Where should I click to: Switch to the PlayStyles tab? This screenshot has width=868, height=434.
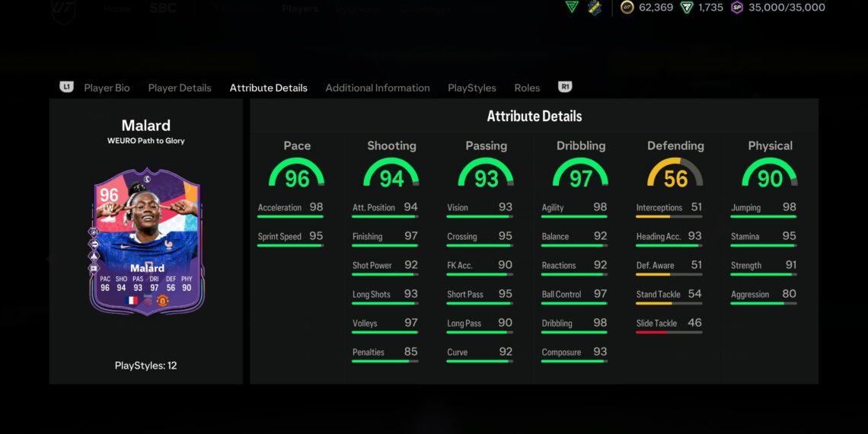472,88
